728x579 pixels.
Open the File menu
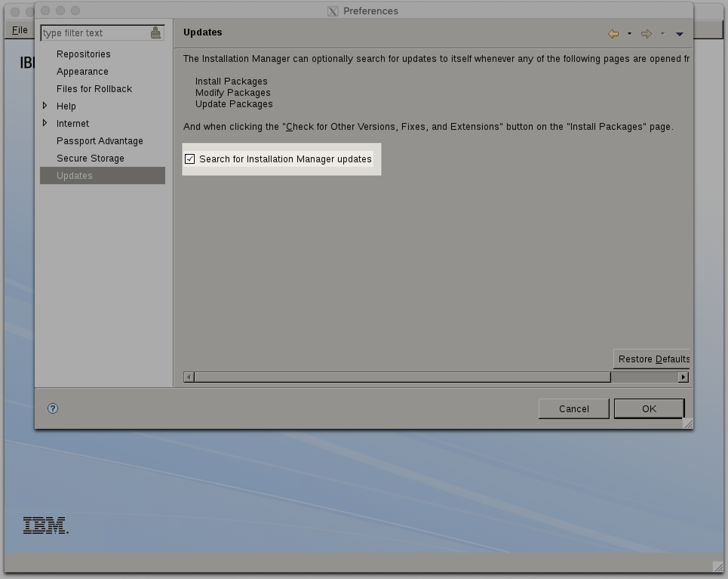pyautogui.click(x=19, y=30)
